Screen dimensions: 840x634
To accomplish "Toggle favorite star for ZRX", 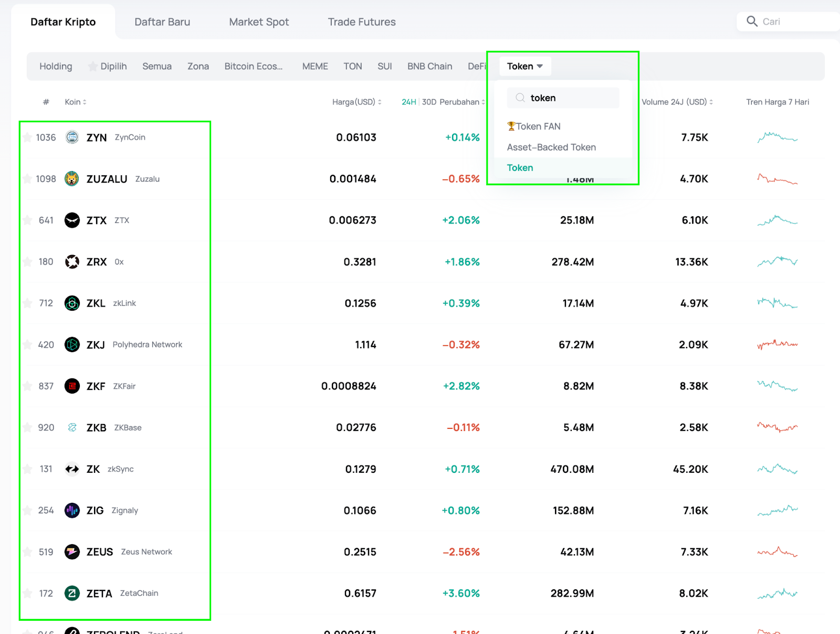I will [x=27, y=262].
